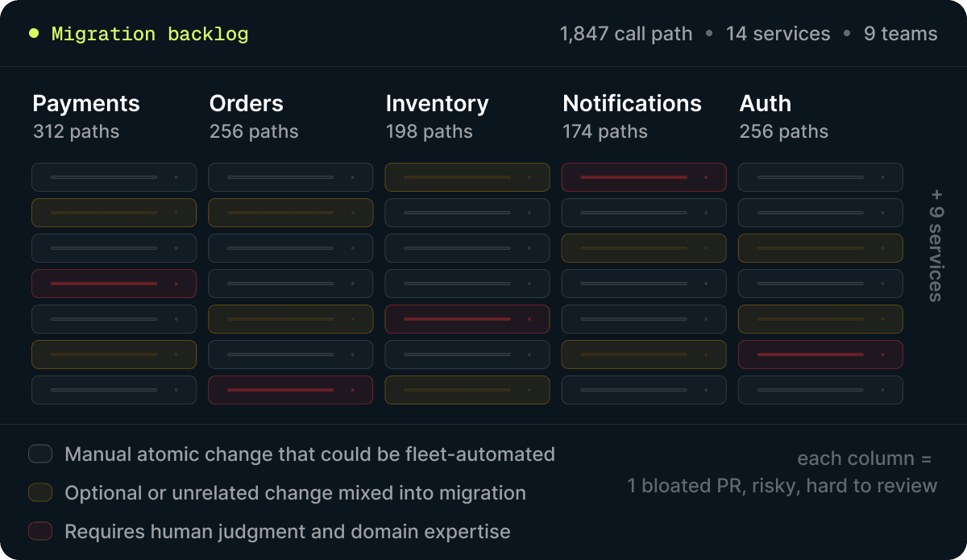Screen dimensions: 967x560
Task: Open the Auth column header
Action: point(766,104)
